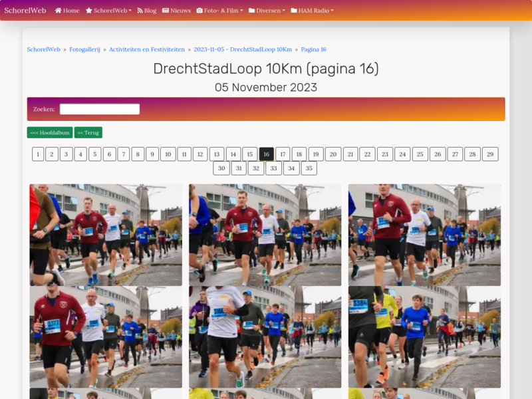Open first photo in top row
The width and height of the screenshot is (532, 399).
[x=106, y=235]
